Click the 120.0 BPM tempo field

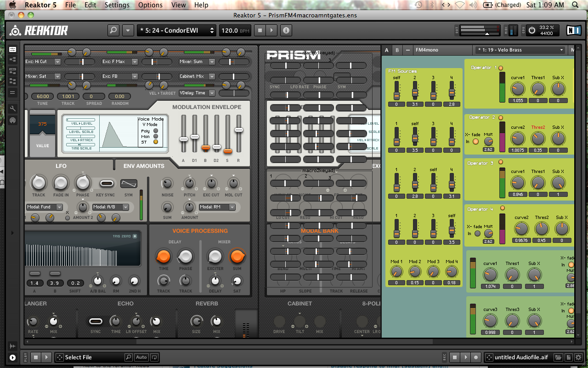(x=236, y=30)
